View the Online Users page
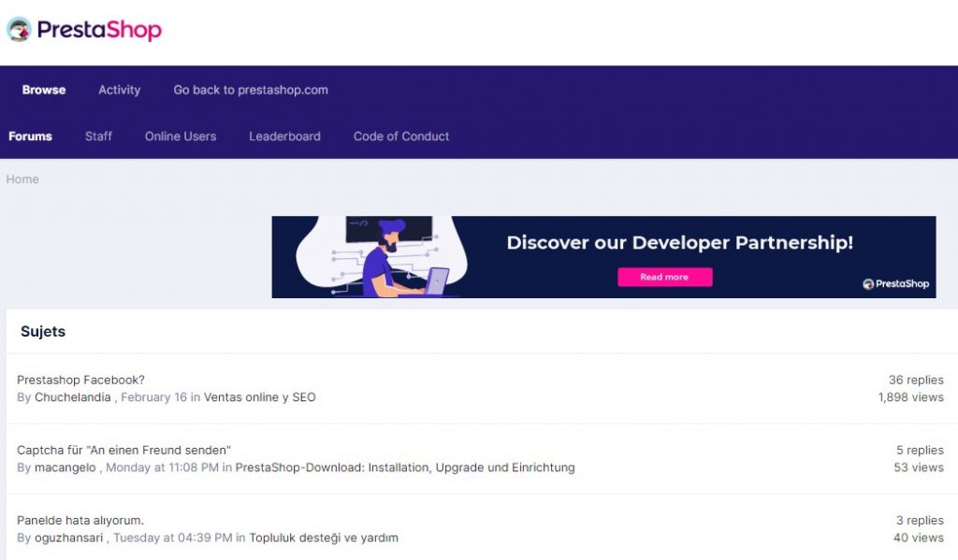The image size is (958, 560). 181,136
